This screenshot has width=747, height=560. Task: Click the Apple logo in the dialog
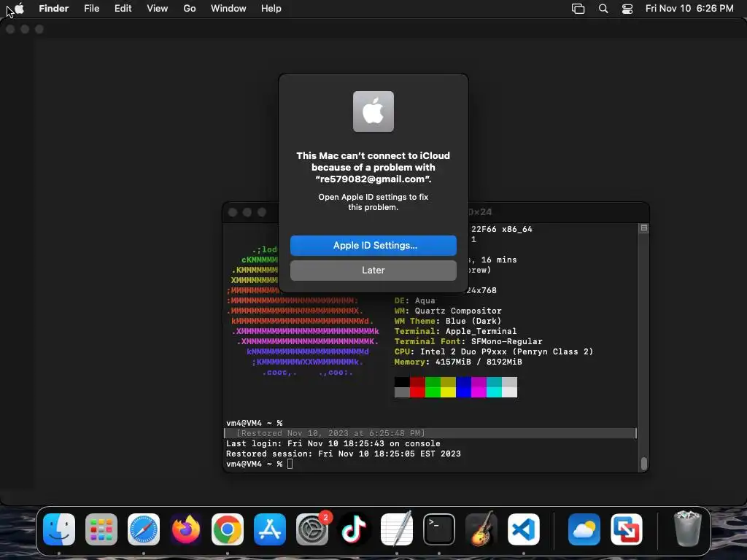click(x=373, y=112)
